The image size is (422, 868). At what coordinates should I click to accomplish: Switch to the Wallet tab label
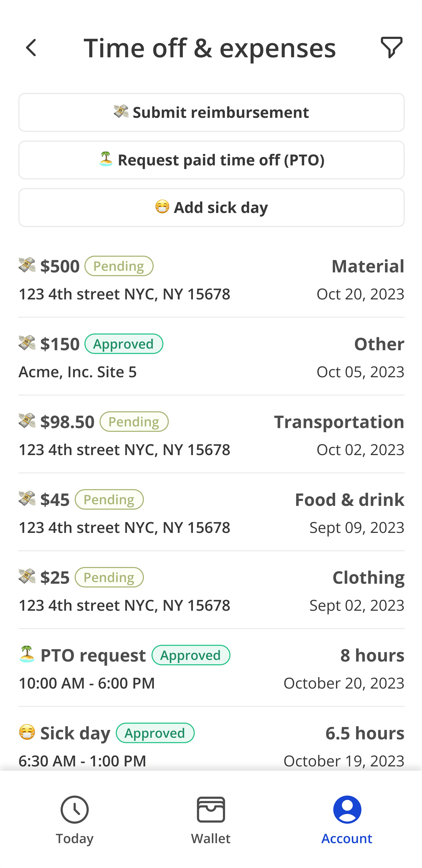coord(211,838)
